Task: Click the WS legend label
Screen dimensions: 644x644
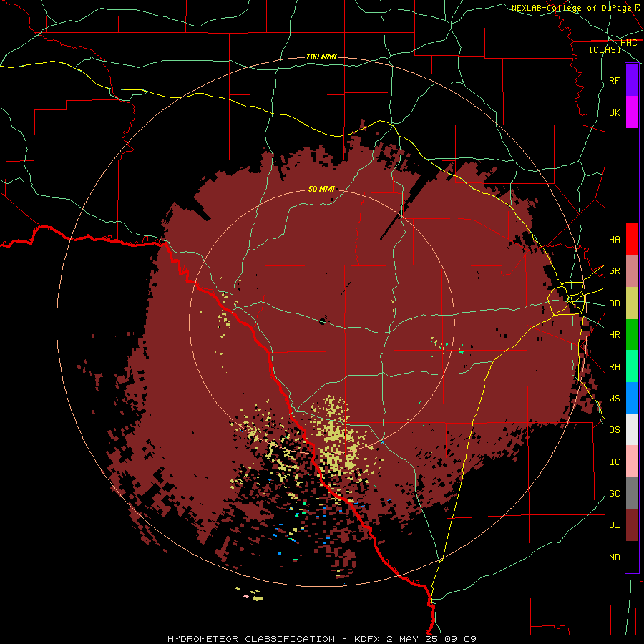Action: [614, 399]
